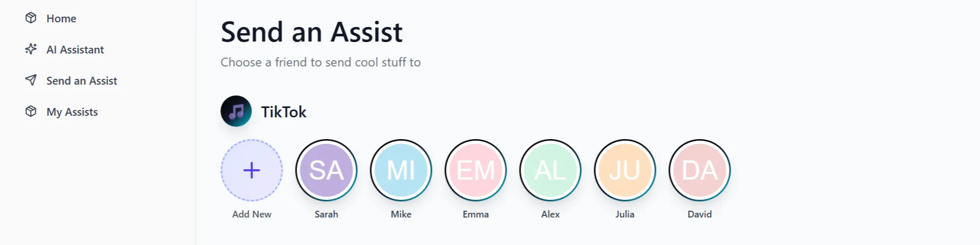Click the Add New text label
The height and width of the screenshot is (245, 980).
pyautogui.click(x=251, y=214)
